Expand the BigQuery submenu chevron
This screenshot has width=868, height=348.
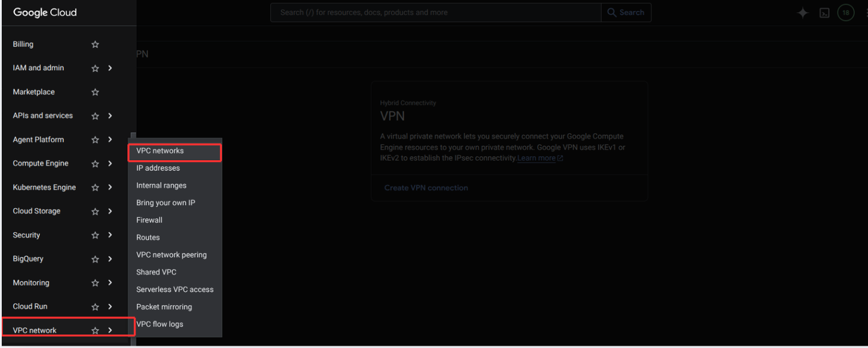tap(110, 259)
